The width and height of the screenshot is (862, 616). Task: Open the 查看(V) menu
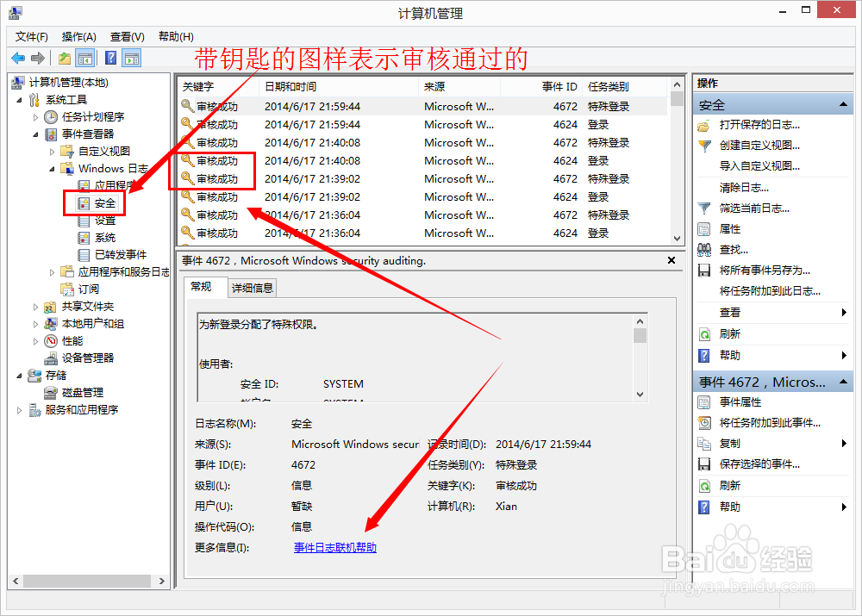(127, 37)
